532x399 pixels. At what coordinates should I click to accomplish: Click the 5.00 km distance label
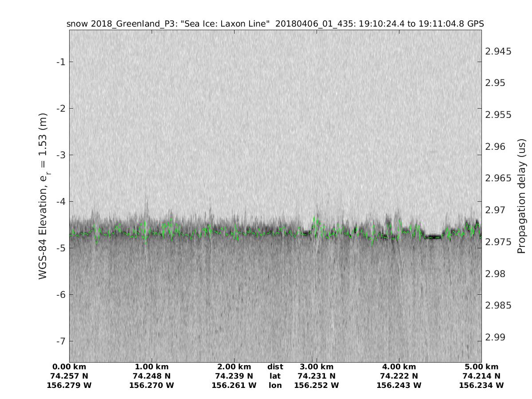(481, 367)
